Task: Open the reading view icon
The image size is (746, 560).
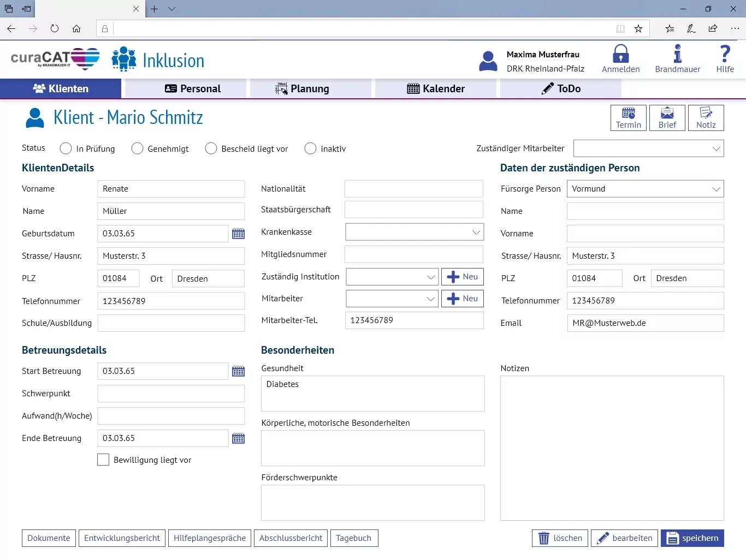Action: pos(620,28)
